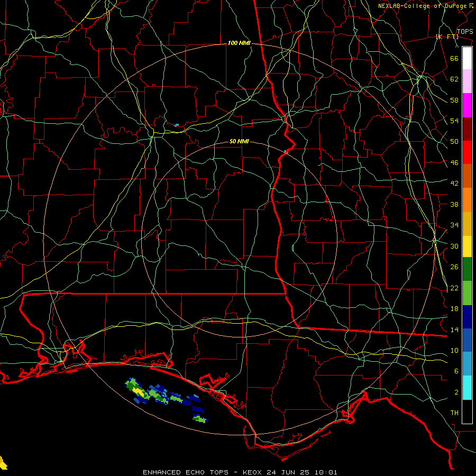Click the yellow swatch between 34 and 30
476x476 pixels.
(x=467, y=246)
